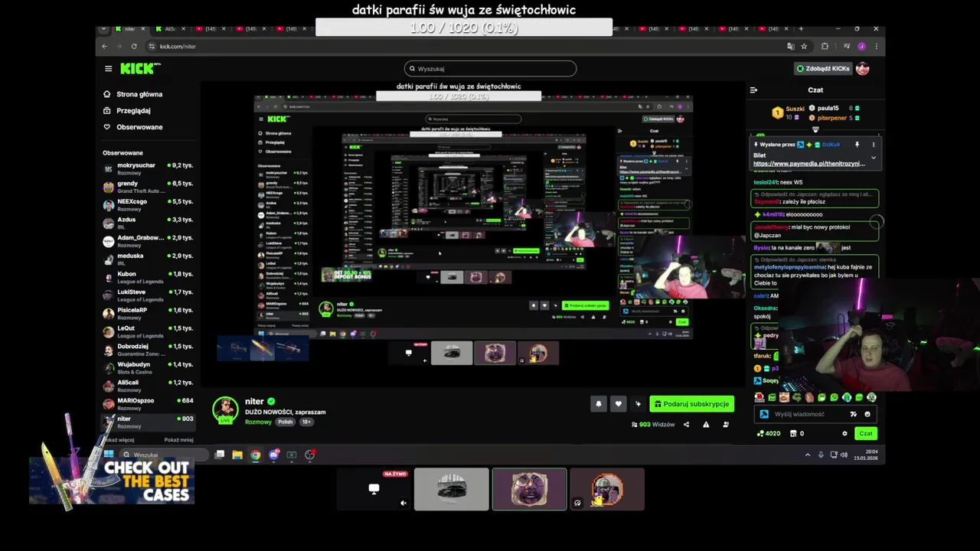Click the Polish language tag
Viewport: 980px width, 551px height.
(x=286, y=422)
